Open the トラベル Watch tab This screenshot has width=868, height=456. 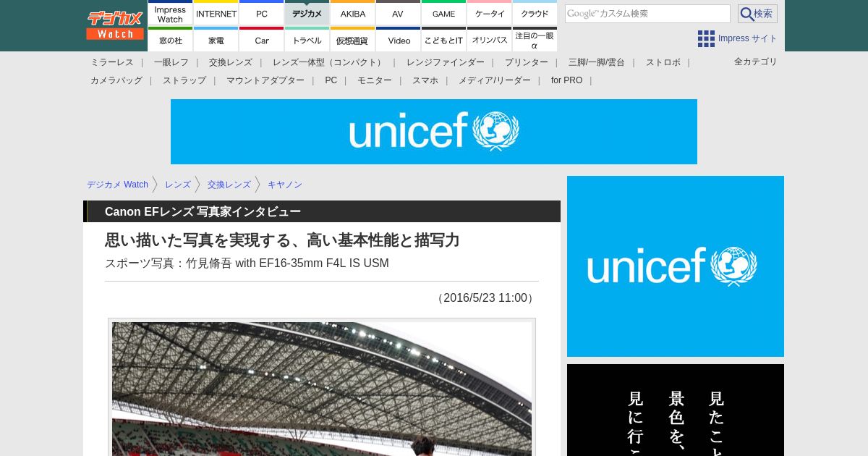(307, 40)
